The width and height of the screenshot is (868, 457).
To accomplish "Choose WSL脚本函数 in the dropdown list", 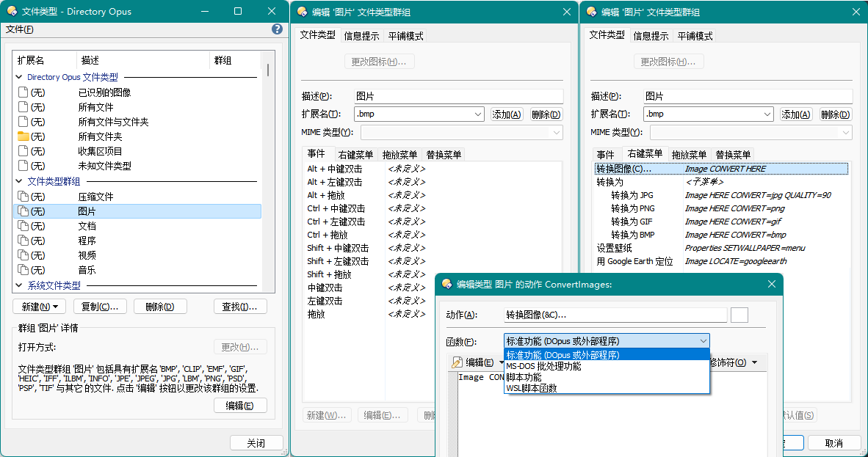I will coord(531,388).
